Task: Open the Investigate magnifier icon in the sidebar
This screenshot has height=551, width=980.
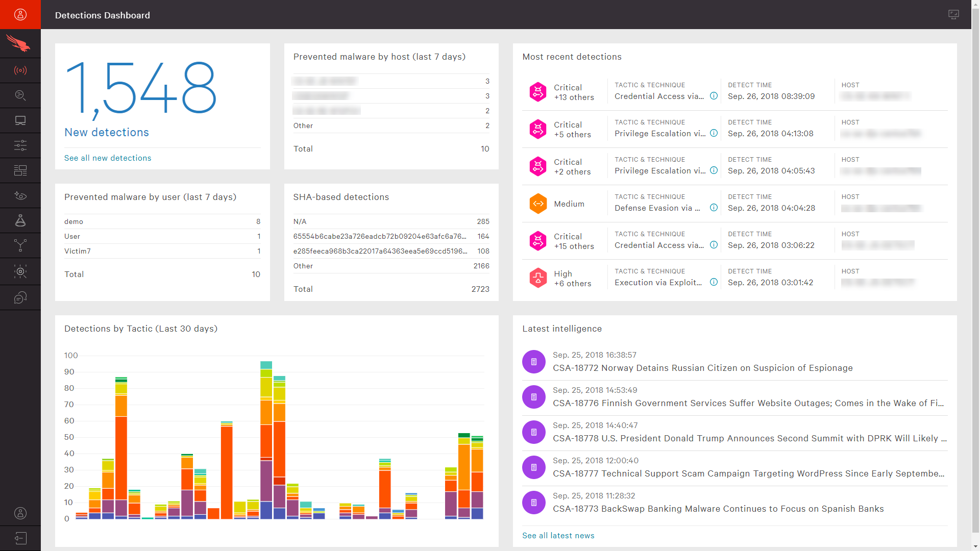Action: 20,95
